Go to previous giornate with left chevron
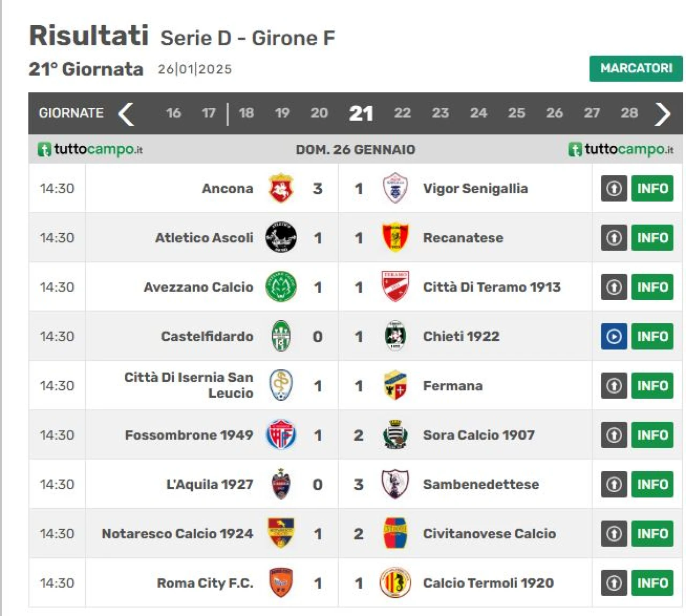 coord(126,114)
